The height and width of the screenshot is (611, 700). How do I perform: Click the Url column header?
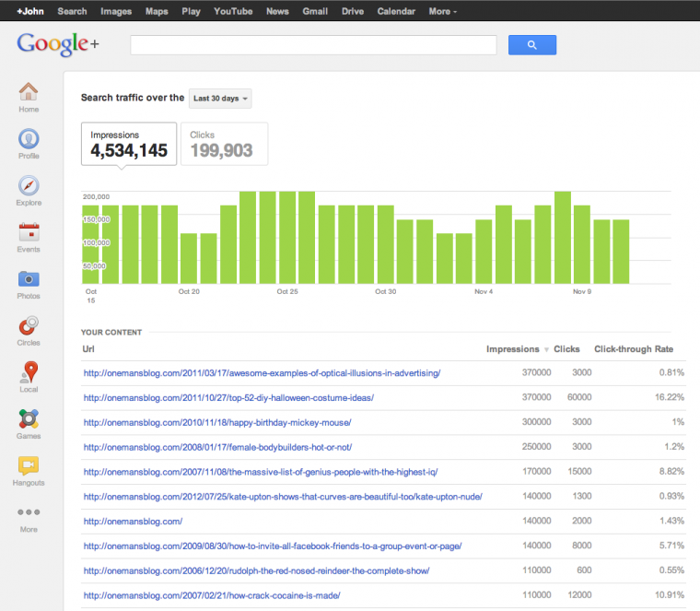click(88, 349)
